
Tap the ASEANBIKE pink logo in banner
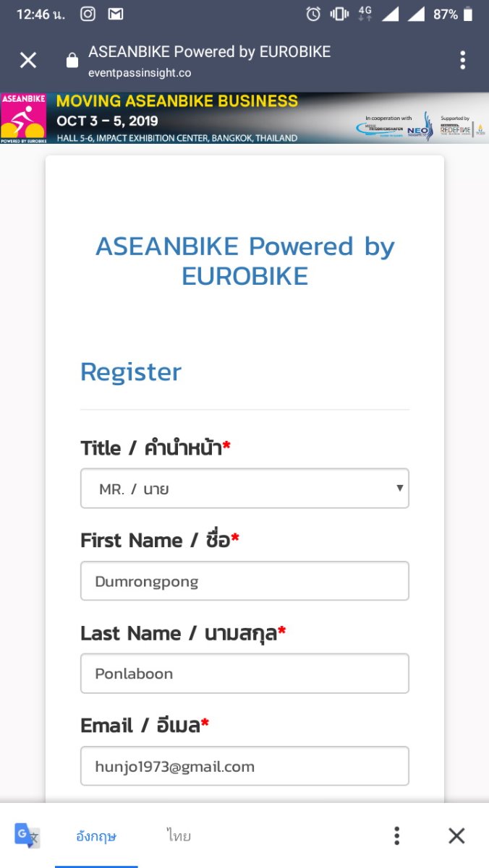click(x=24, y=118)
